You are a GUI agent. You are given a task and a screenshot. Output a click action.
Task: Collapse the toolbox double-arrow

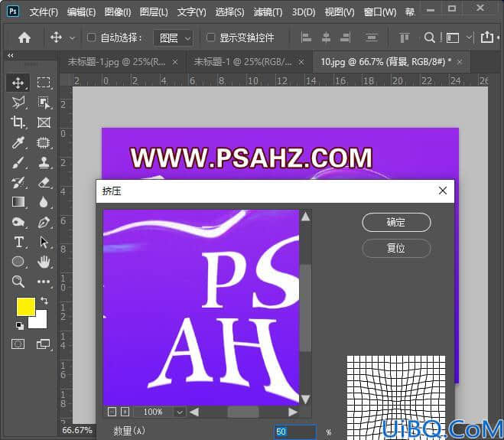coord(11,55)
